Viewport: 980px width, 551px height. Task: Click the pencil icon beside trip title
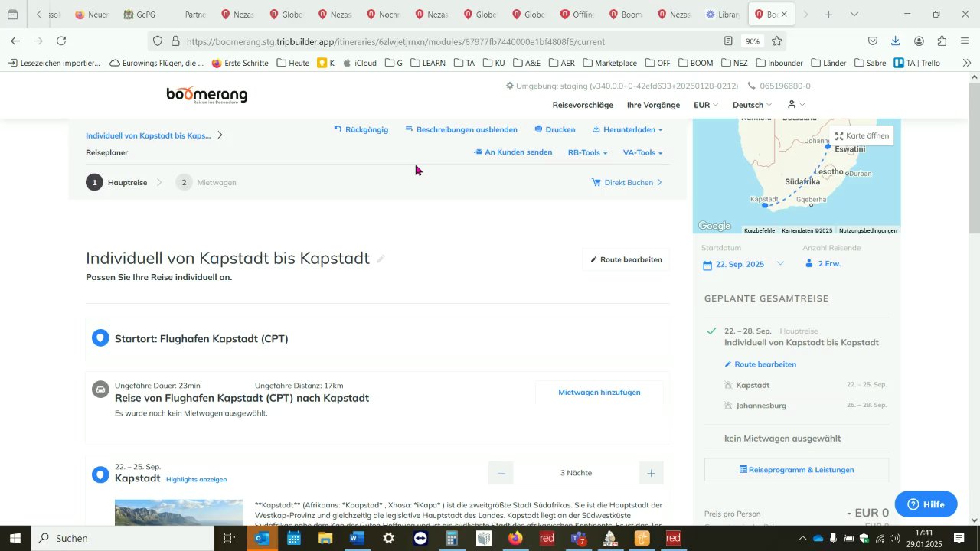pos(381,259)
